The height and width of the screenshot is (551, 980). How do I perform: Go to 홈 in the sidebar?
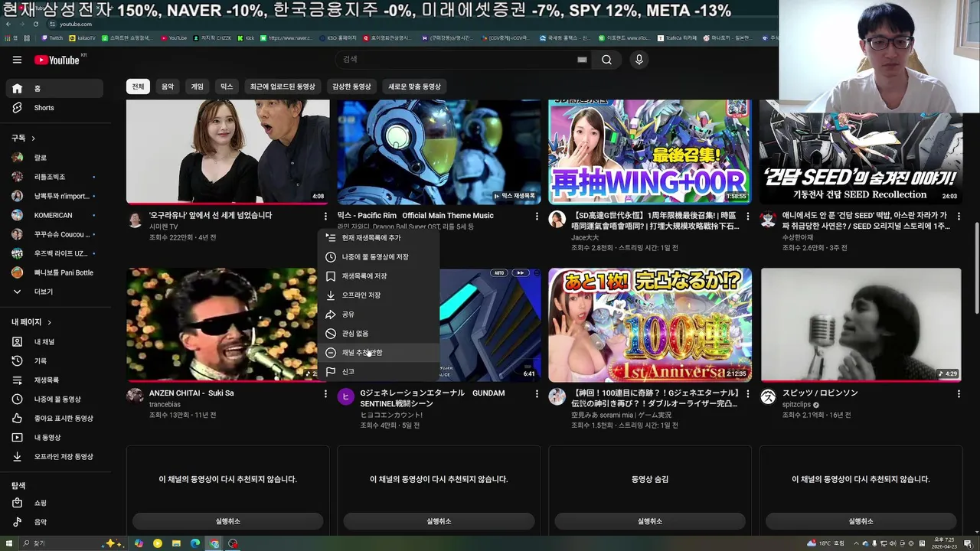point(54,89)
